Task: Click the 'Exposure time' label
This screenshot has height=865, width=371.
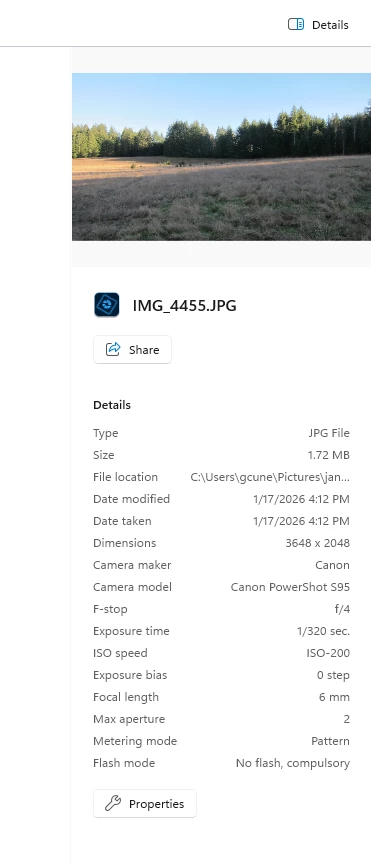Action: pos(131,631)
